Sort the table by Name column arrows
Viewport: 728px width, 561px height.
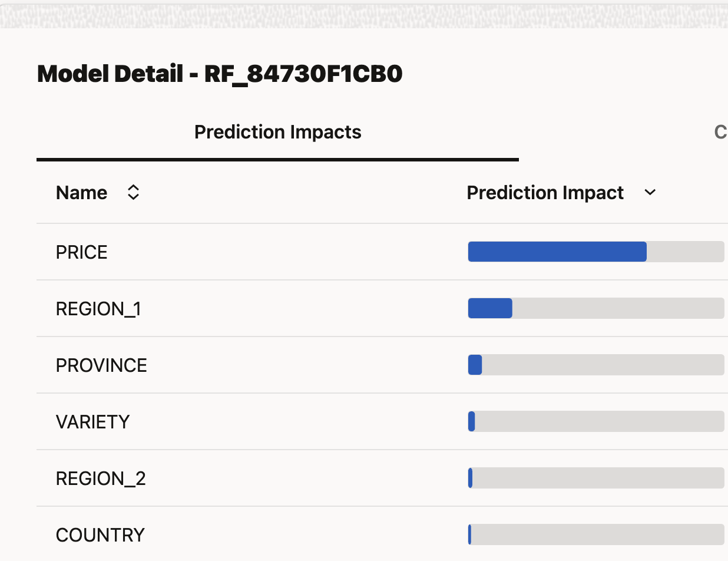point(133,193)
